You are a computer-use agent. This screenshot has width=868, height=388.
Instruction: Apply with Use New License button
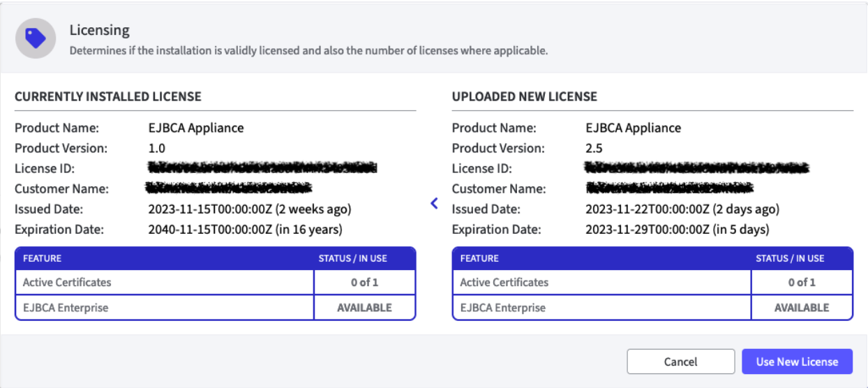coord(797,361)
